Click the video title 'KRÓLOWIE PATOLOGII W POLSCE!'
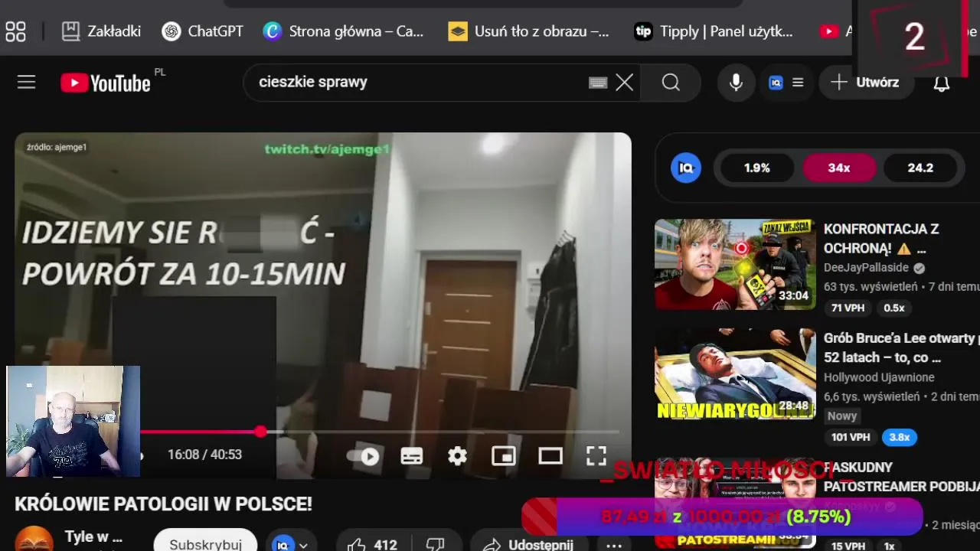 click(163, 504)
